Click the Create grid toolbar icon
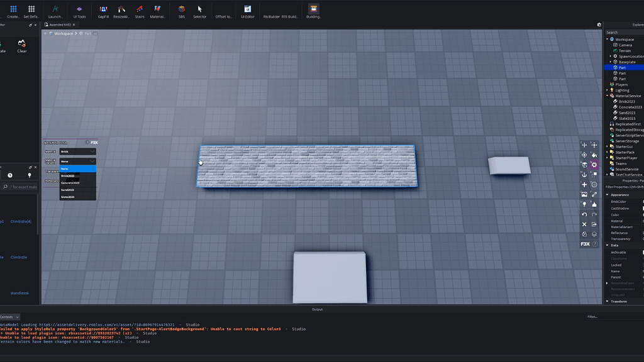The image size is (644, 362). (13, 11)
